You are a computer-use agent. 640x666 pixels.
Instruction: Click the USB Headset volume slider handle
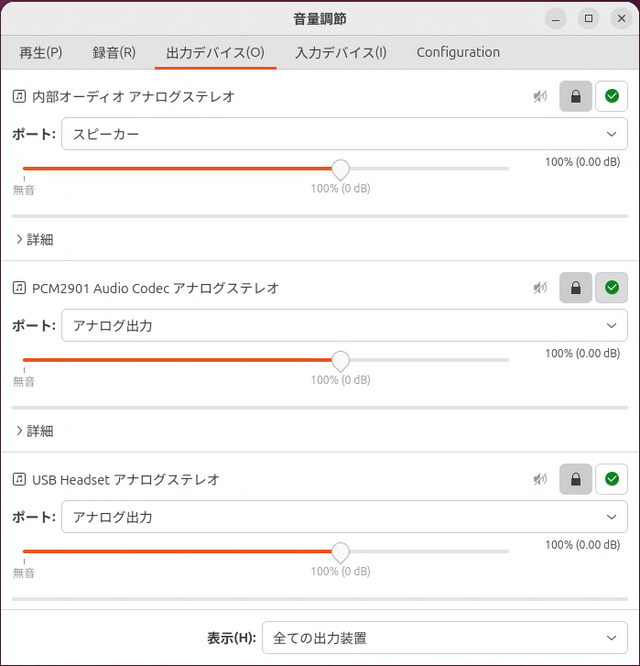coord(340,553)
